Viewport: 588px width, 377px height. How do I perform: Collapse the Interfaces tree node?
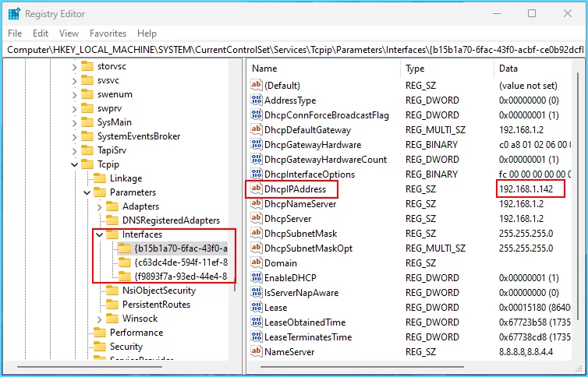[99, 234]
